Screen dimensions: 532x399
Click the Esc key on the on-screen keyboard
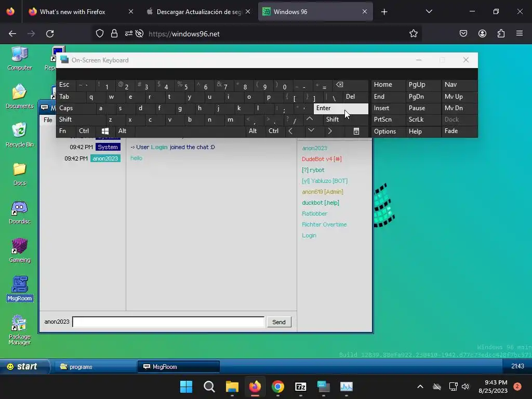click(x=66, y=85)
